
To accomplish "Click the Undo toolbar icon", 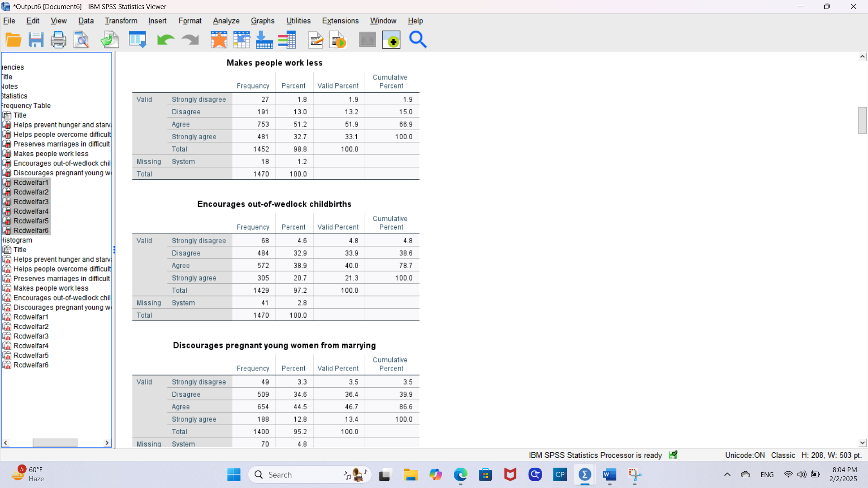I will [x=165, y=40].
